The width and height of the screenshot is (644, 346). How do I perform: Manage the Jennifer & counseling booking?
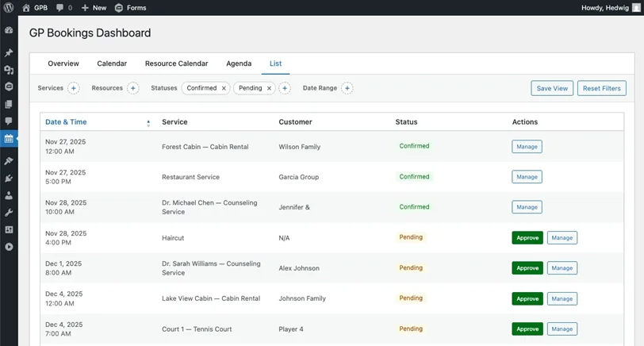pos(527,207)
